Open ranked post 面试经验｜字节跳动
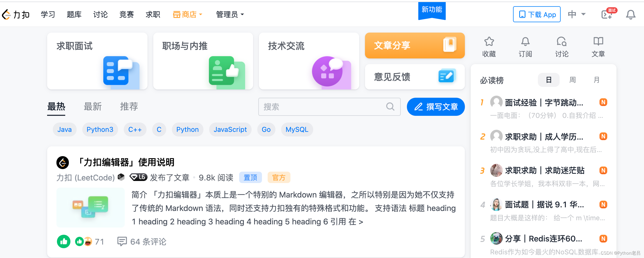This screenshot has width=644, height=258. pos(544,103)
